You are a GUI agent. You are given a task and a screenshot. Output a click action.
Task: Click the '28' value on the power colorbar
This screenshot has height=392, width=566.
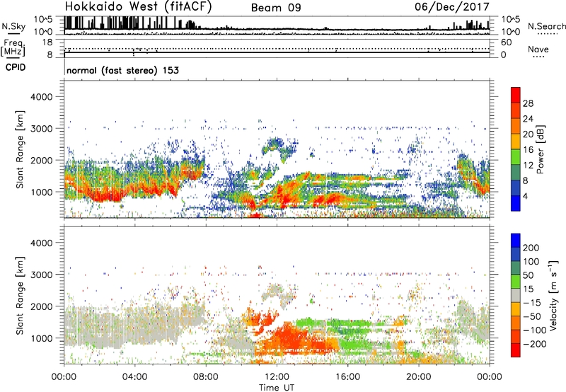pyautogui.click(x=528, y=103)
